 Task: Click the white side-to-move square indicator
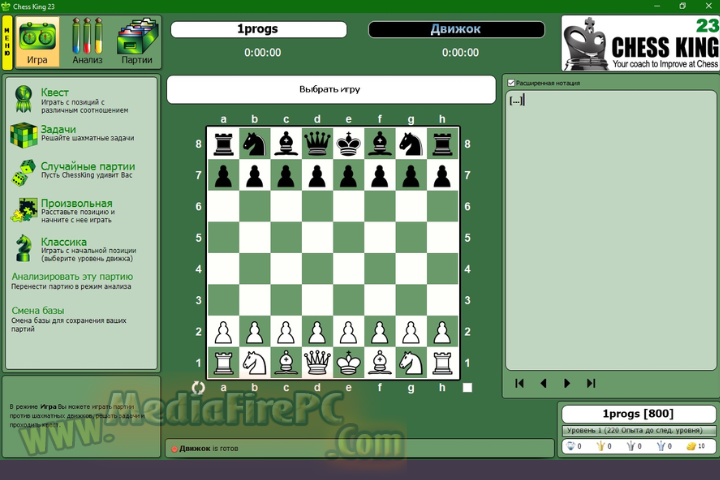pos(467,388)
